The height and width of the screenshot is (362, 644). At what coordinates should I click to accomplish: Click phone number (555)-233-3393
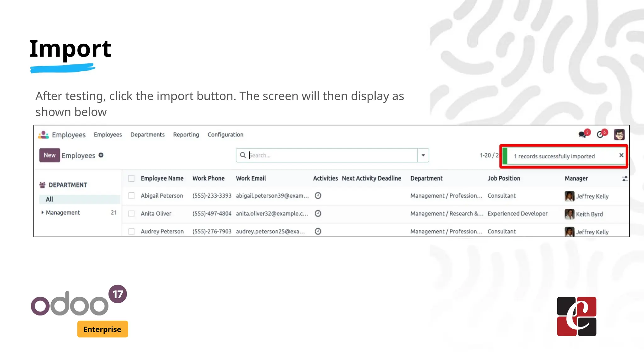pyautogui.click(x=212, y=195)
